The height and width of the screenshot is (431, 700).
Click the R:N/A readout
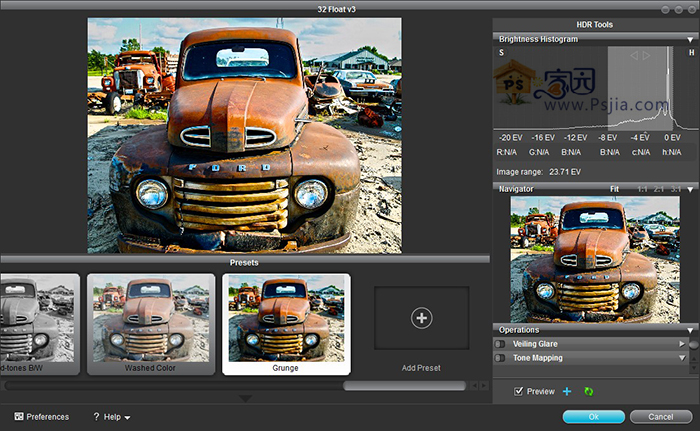tap(506, 152)
